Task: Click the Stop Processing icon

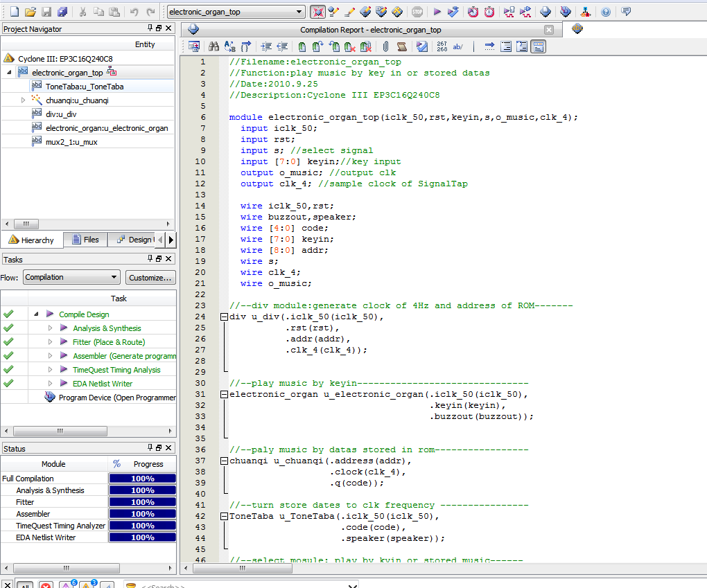Action: (x=417, y=12)
